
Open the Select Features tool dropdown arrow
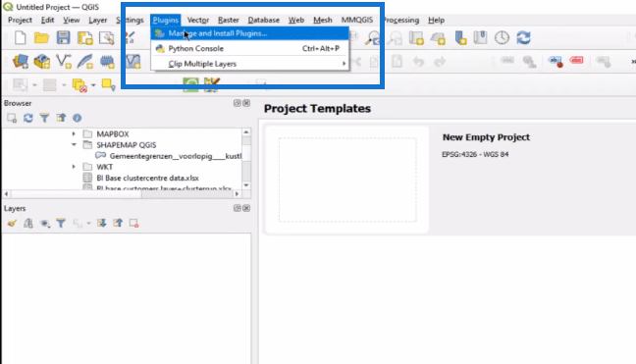tap(34, 85)
